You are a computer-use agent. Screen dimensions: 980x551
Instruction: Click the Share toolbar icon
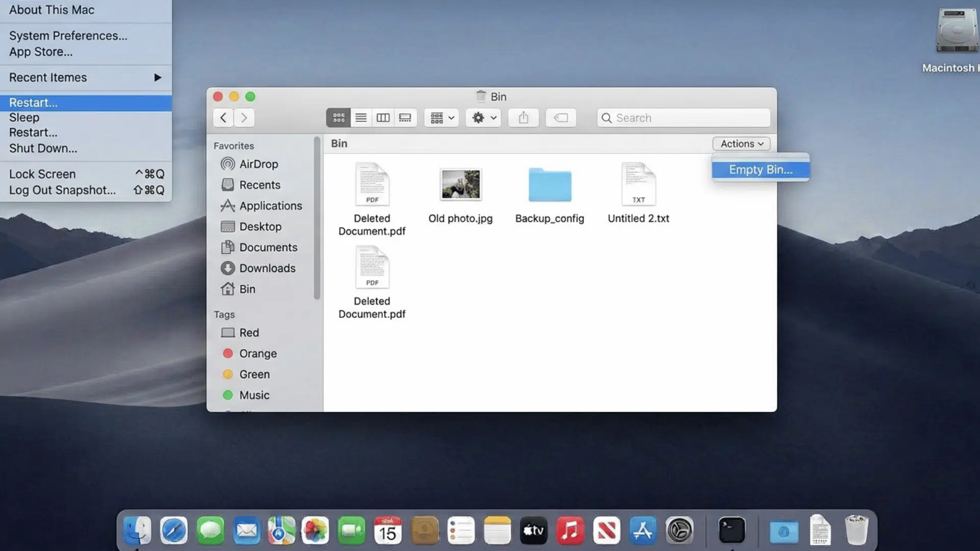[523, 118]
